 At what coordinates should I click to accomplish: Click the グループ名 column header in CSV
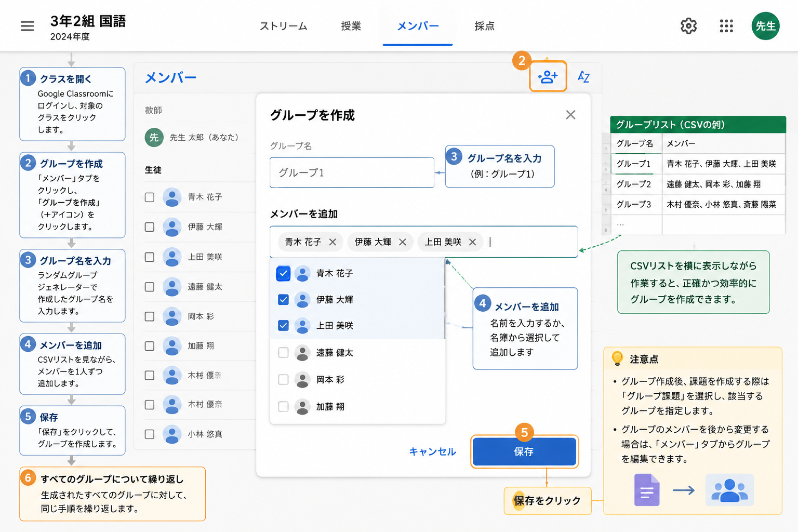point(636,143)
